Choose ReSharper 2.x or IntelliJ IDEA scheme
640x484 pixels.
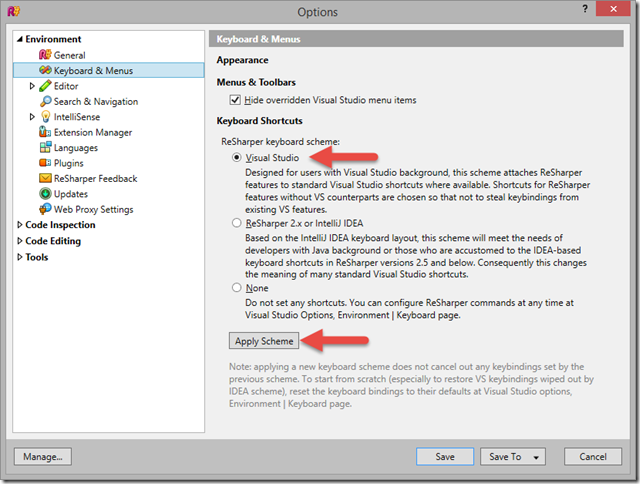pos(237,223)
